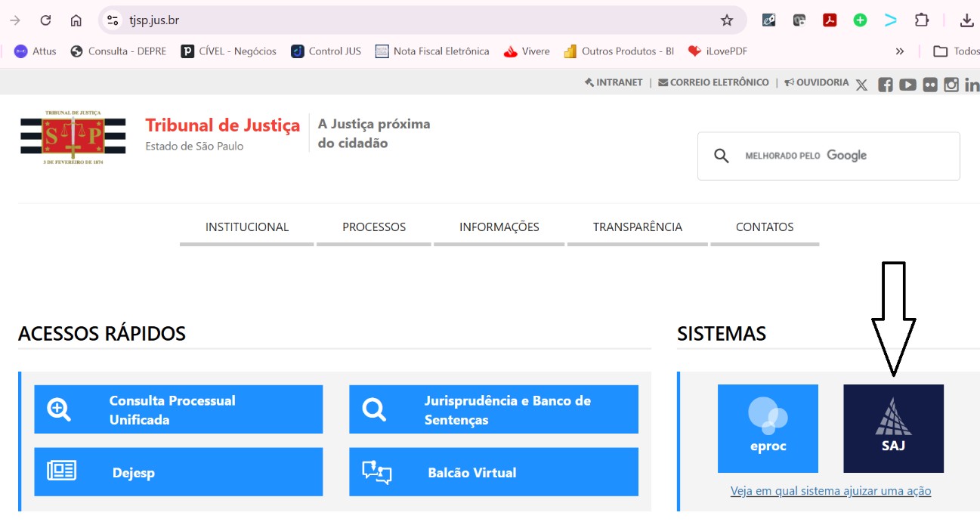Click the blue arrow extension icon

891,20
